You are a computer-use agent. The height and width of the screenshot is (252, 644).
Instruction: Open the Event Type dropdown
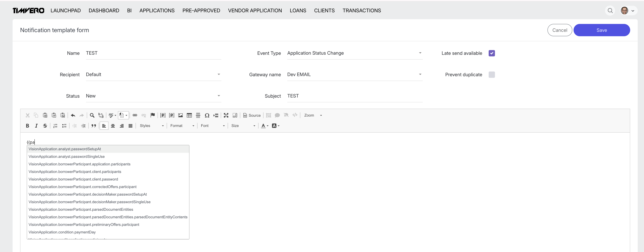point(355,53)
